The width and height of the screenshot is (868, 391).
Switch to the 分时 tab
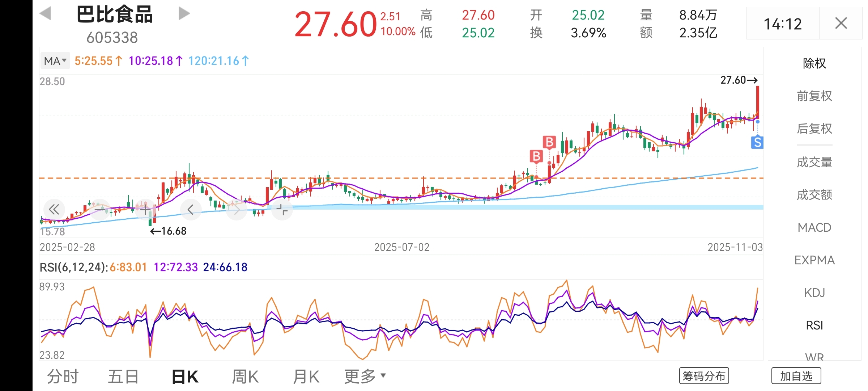click(63, 377)
